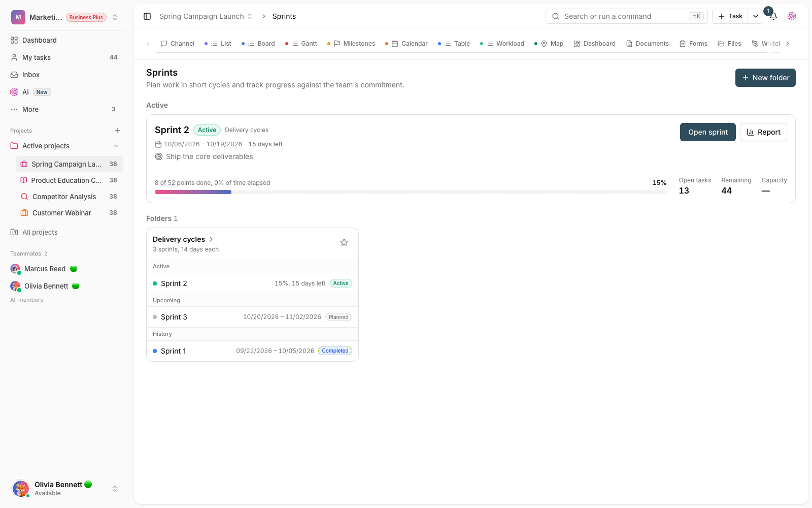Click the Completed status badge
812x508 pixels.
(335, 351)
